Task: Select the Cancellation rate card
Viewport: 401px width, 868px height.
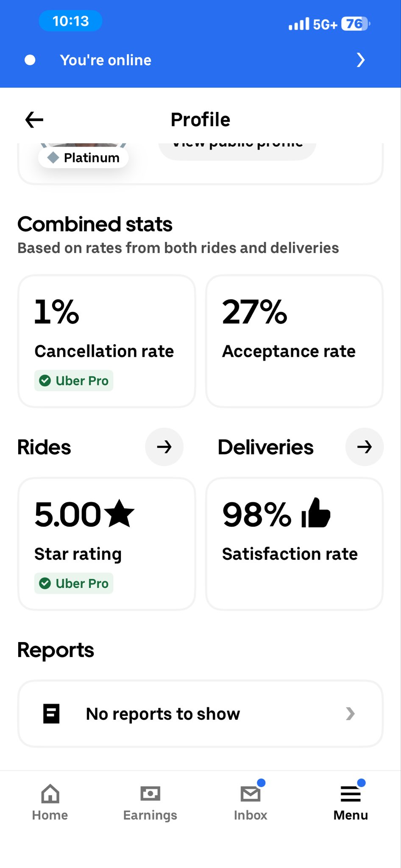Action: pyautogui.click(x=107, y=341)
